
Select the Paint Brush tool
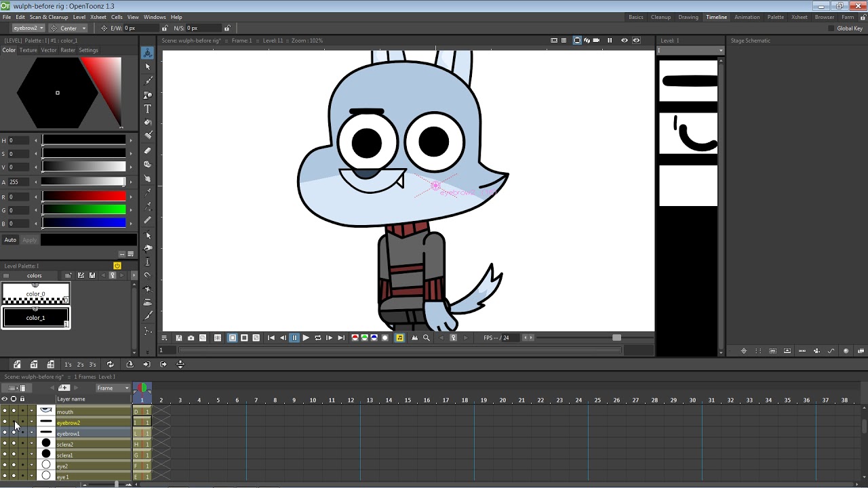point(147,136)
